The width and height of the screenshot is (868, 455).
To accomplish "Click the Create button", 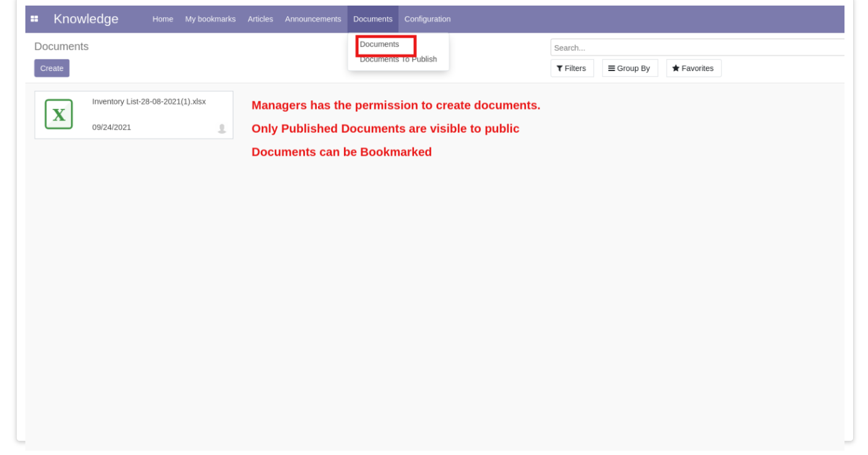I will [52, 68].
